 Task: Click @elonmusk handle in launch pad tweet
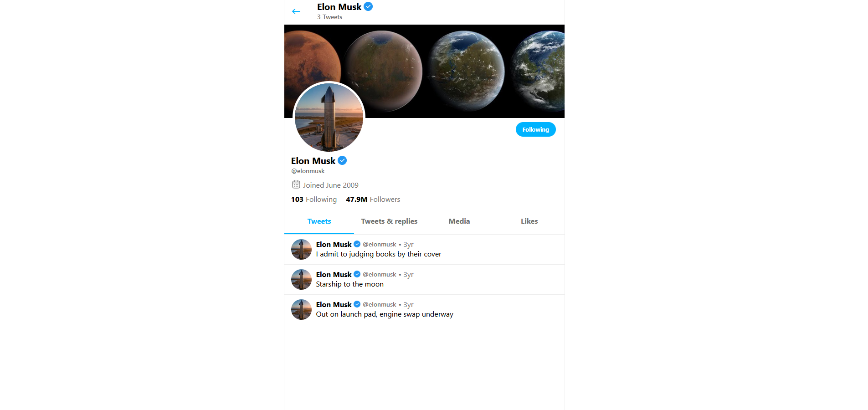[380, 304]
